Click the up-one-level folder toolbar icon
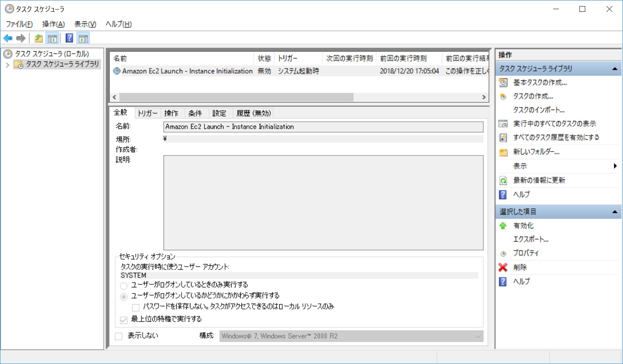 click(39, 38)
